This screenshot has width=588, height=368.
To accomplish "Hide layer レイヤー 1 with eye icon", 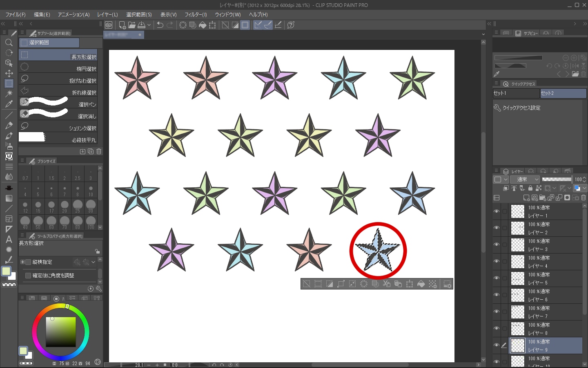I will 497,211.
